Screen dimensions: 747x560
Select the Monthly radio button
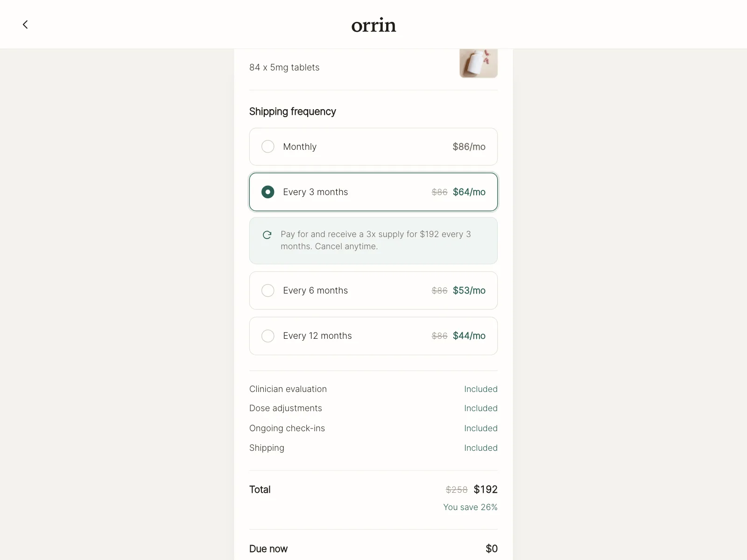coord(268,147)
